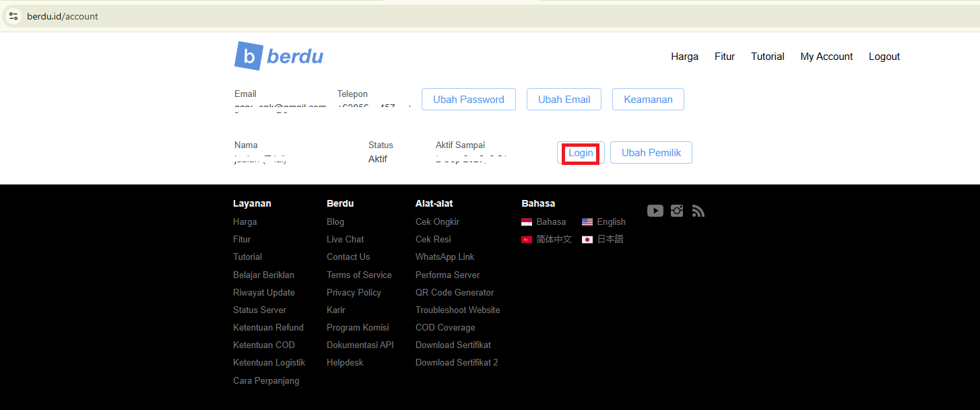Open Performa Server link
This screenshot has height=410, width=980.
tap(448, 275)
